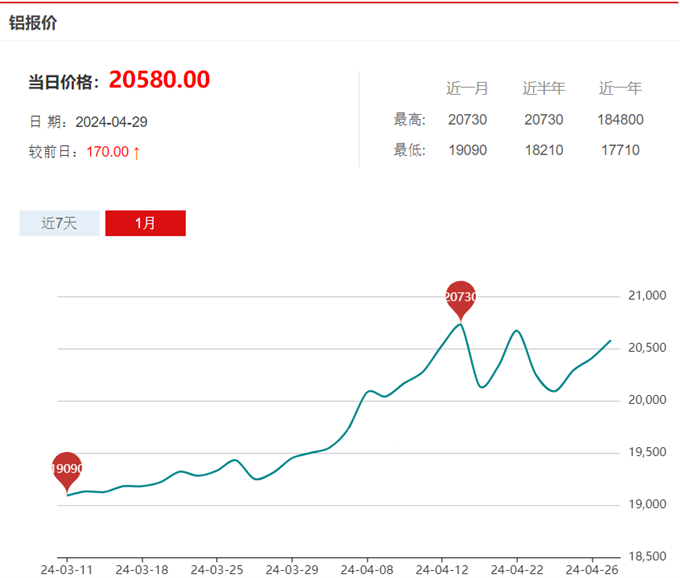Click the 21,000 y-axis label

tap(648, 296)
